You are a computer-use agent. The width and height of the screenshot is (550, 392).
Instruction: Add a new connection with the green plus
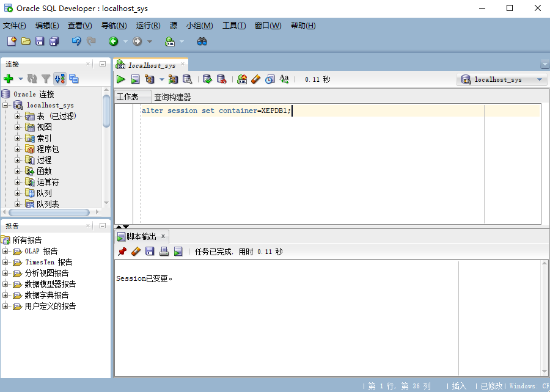click(9, 79)
